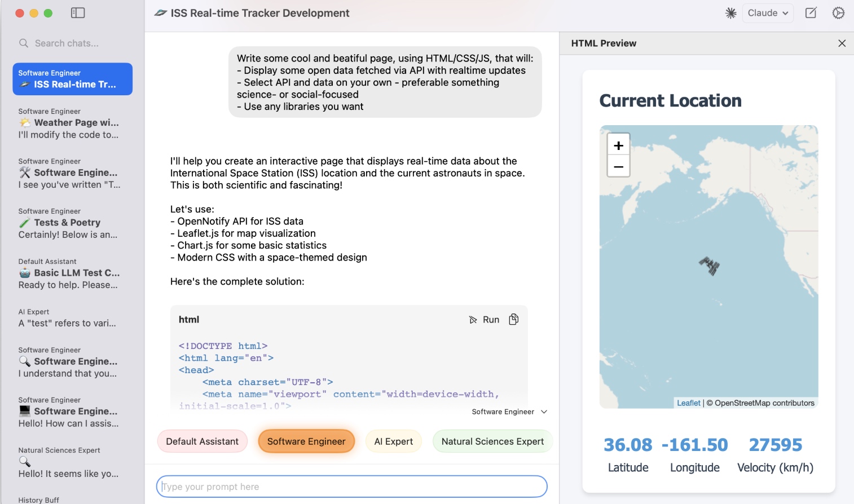
Task: Click the ISS Real-time Tracker Development title
Action: pos(260,13)
